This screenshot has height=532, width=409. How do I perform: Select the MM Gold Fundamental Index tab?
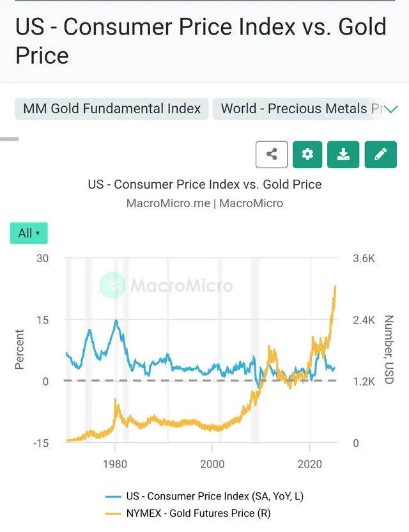[112, 109]
